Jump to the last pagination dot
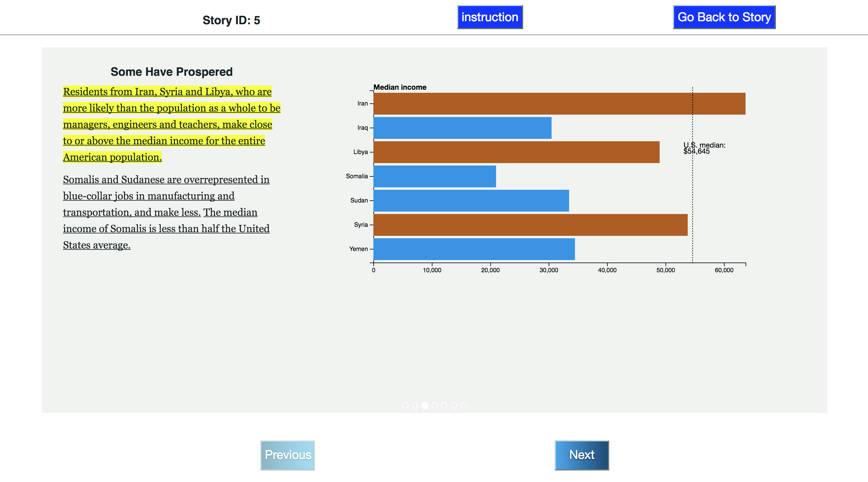 click(464, 406)
